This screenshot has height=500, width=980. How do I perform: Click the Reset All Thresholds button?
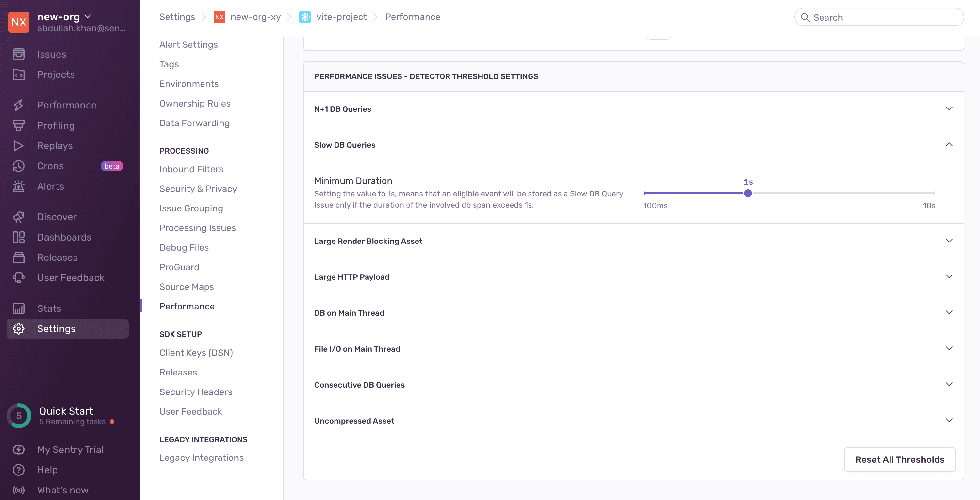(x=900, y=459)
